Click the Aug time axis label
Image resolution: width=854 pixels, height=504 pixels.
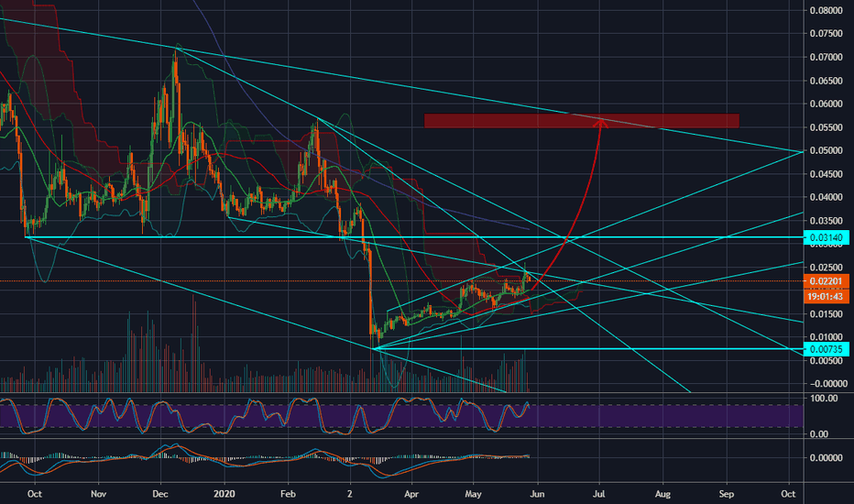[x=662, y=494]
